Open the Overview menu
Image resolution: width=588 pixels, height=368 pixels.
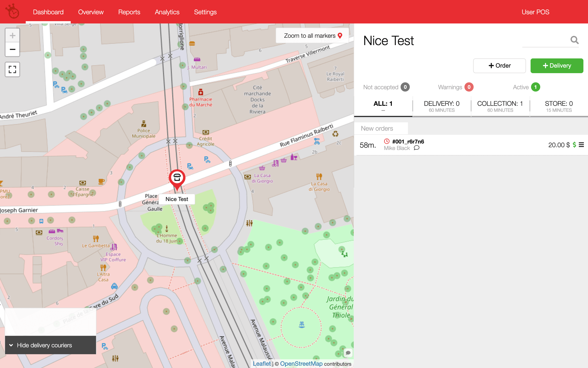91,12
